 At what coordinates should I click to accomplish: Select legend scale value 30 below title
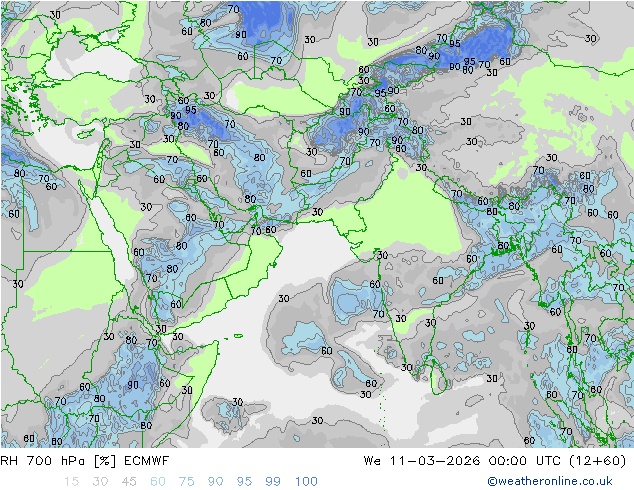coord(100,482)
